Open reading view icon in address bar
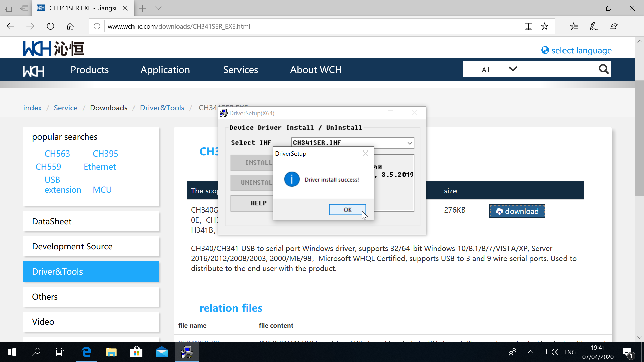The image size is (644, 362). (x=528, y=26)
